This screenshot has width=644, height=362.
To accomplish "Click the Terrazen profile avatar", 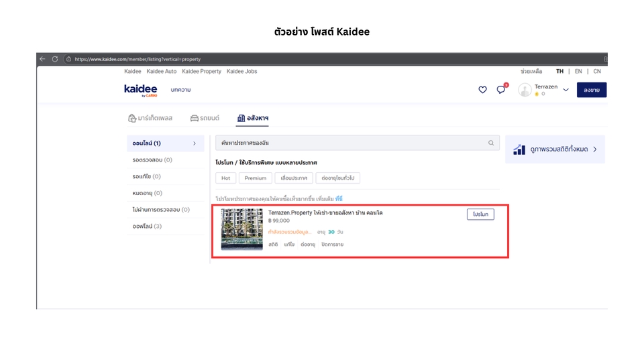I will [x=525, y=90].
